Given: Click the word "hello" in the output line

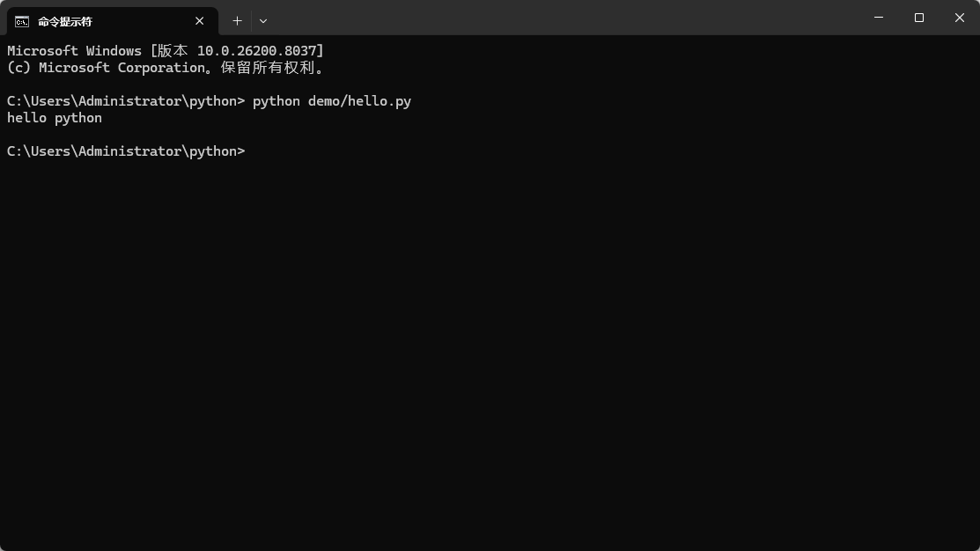Looking at the screenshot, I should [26, 118].
